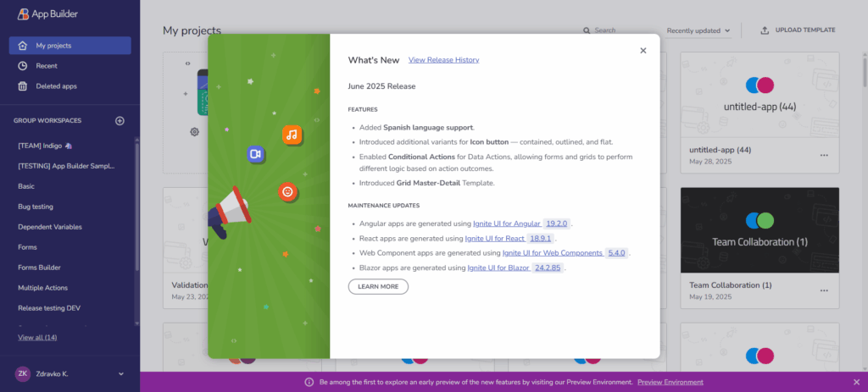Select My projects in the sidebar

(70, 46)
